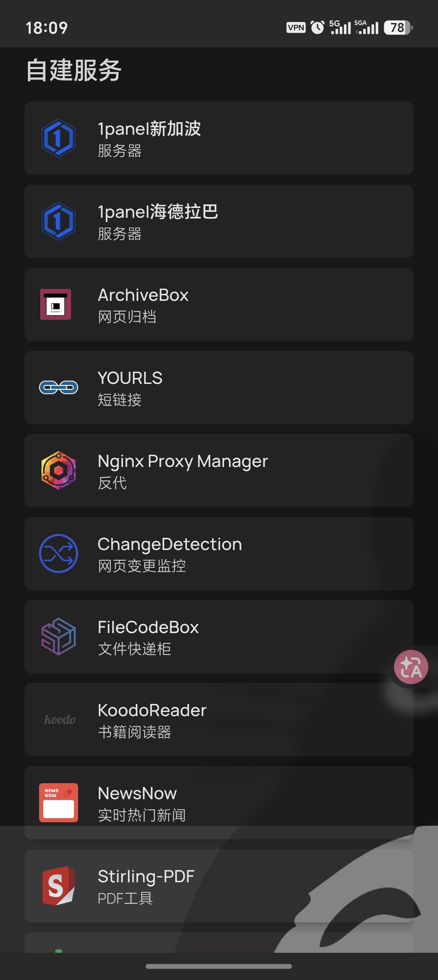Tap the YOURLS chain link icon

pyautogui.click(x=59, y=387)
